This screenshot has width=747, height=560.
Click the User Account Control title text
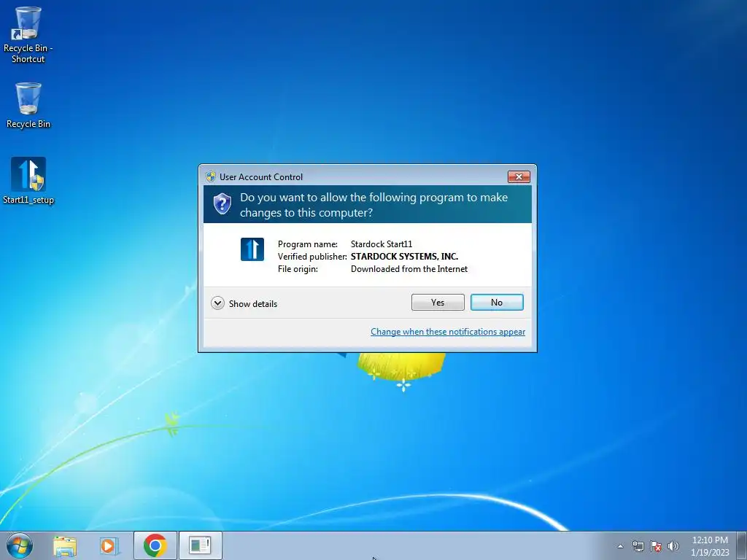261,176
